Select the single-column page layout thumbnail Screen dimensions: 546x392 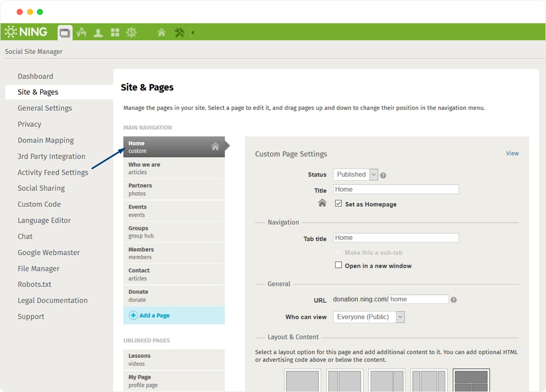point(302,381)
